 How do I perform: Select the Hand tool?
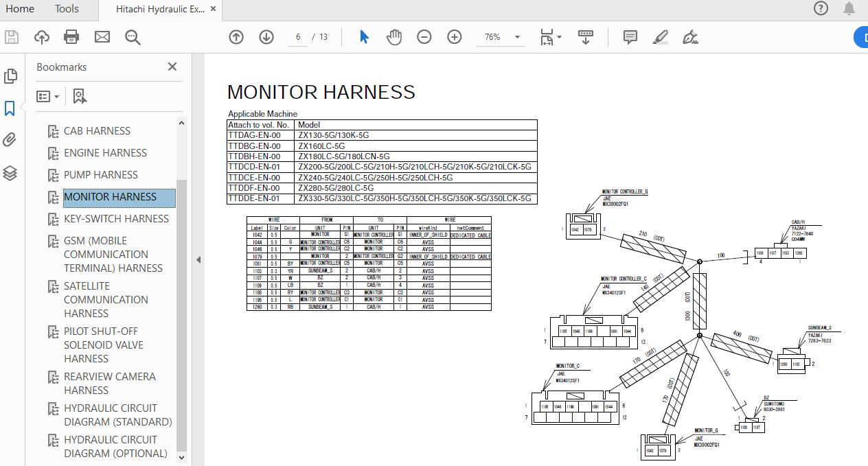(394, 36)
